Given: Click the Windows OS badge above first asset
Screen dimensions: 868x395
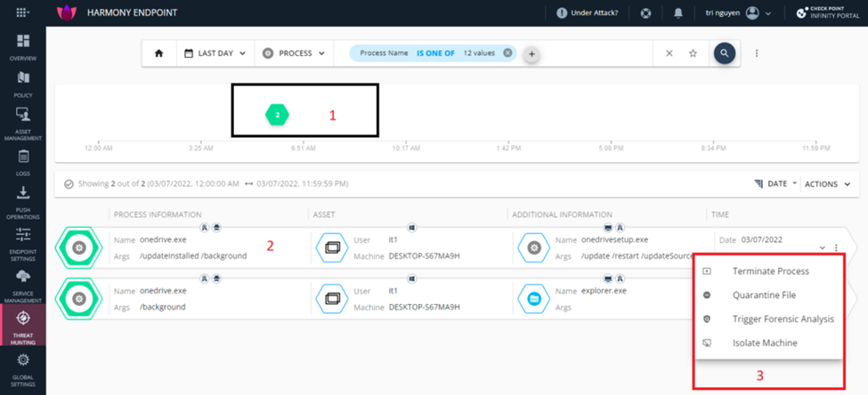Looking at the screenshot, I should [411, 227].
